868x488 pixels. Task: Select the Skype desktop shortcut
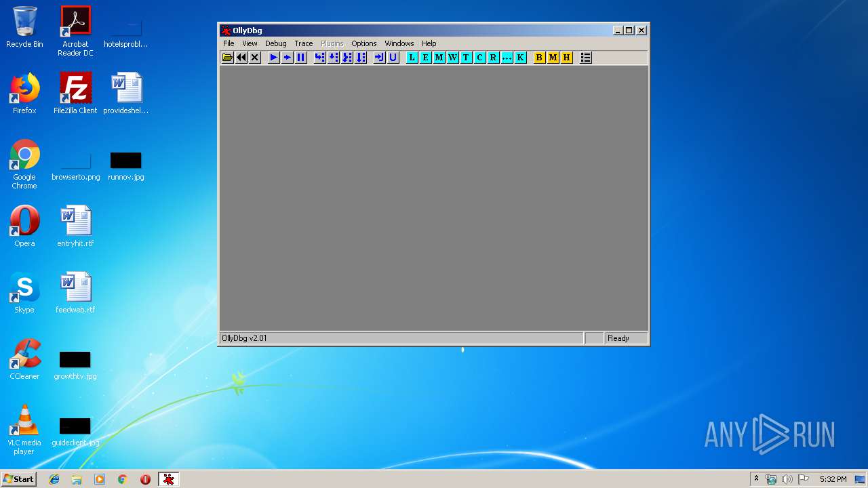24,293
